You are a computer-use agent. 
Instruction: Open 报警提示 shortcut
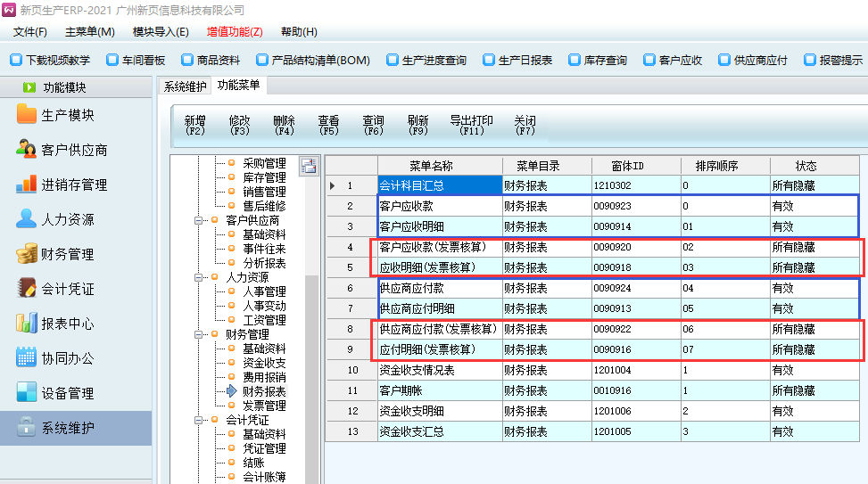pyautogui.click(x=834, y=60)
